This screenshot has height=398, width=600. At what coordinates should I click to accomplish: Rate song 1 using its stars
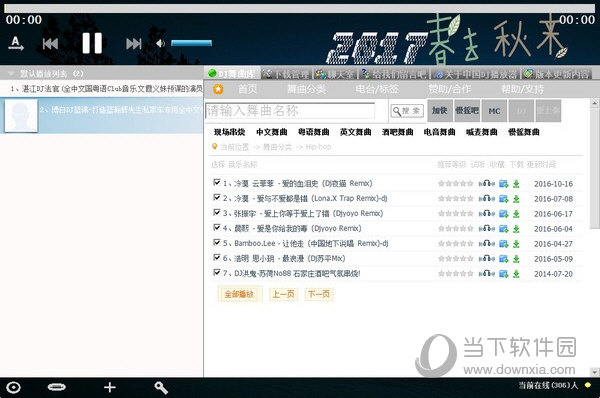coord(456,184)
